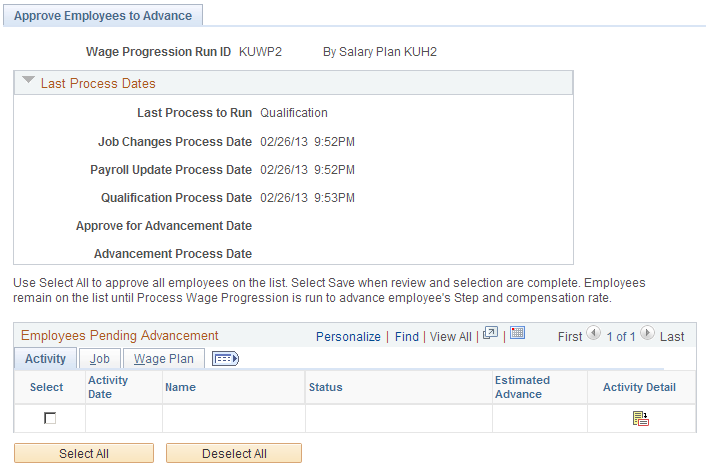The height and width of the screenshot is (470, 706).
Task: Sort by Estimated Advance column header
Action: [x=522, y=387]
